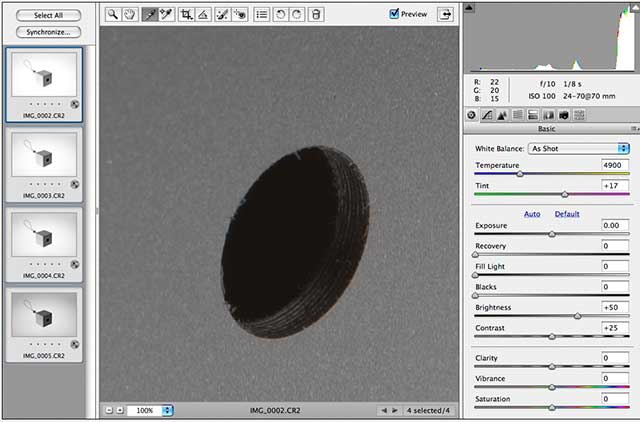This screenshot has height=422, width=640.
Task: Click the Synchronize... button
Action: [x=49, y=32]
